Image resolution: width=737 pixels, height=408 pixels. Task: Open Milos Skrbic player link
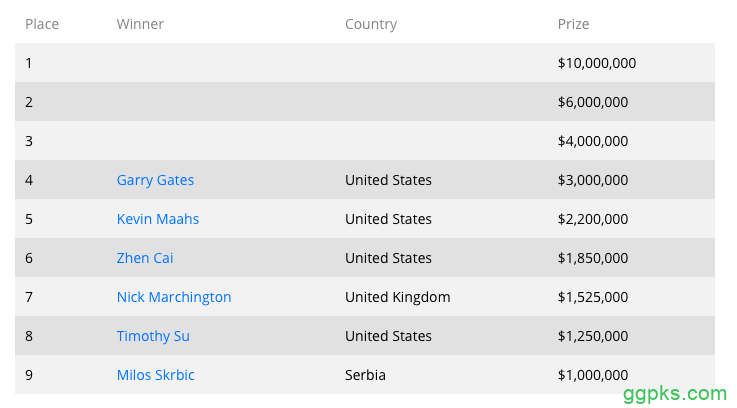(156, 375)
